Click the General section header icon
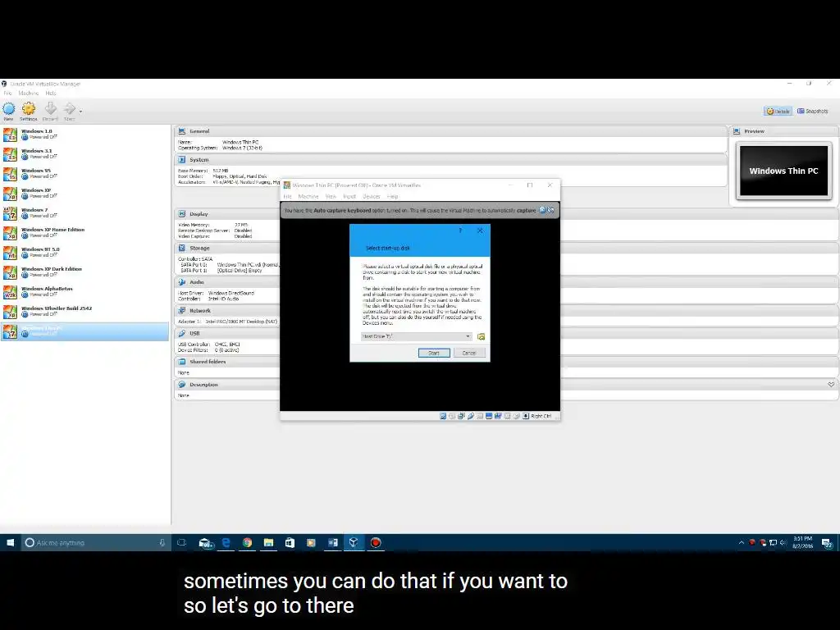 click(181, 131)
